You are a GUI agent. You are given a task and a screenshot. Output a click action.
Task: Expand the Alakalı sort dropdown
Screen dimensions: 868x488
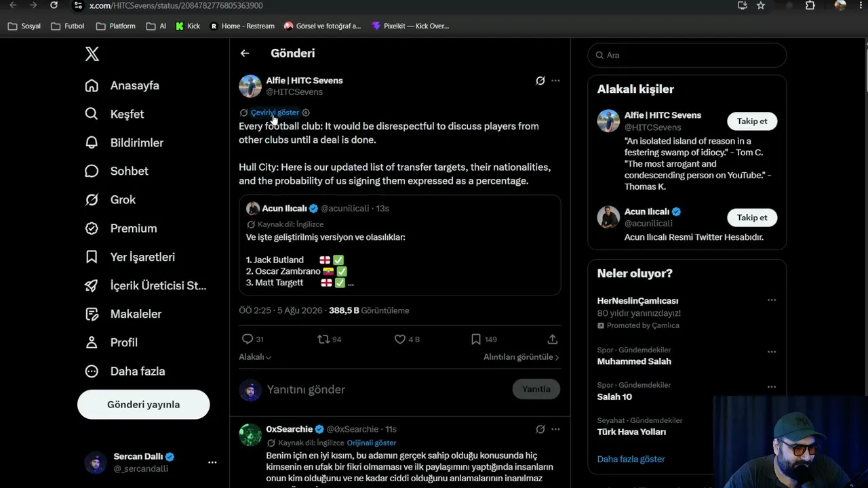(255, 357)
